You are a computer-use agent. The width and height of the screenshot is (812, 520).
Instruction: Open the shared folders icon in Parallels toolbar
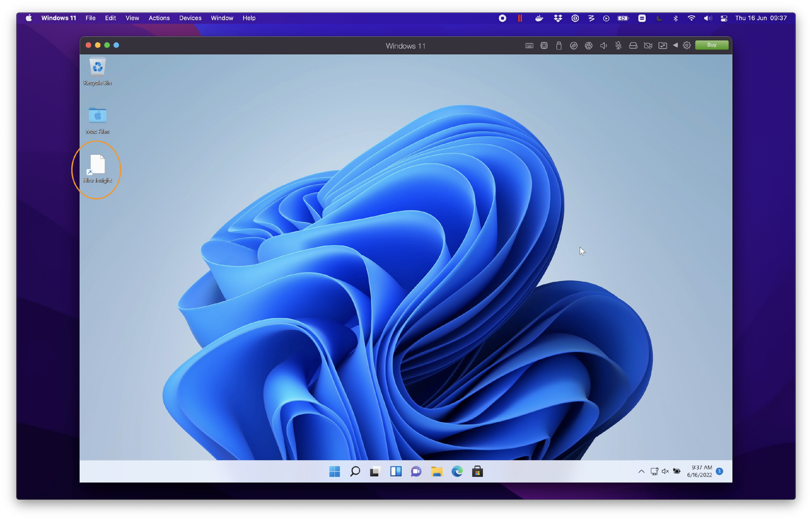coord(663,45)
